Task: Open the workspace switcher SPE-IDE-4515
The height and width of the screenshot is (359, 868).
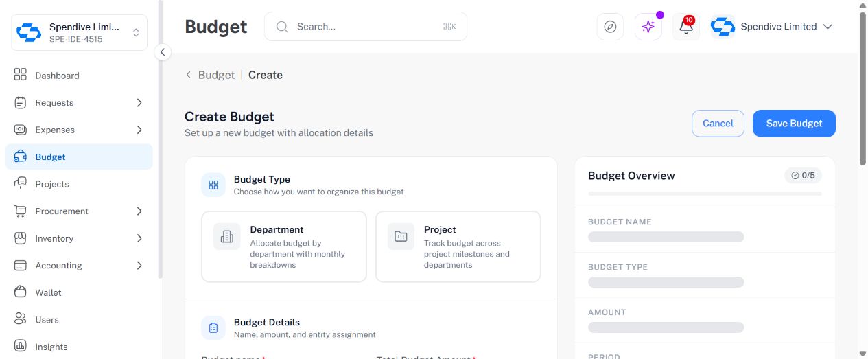Action: 80,32
